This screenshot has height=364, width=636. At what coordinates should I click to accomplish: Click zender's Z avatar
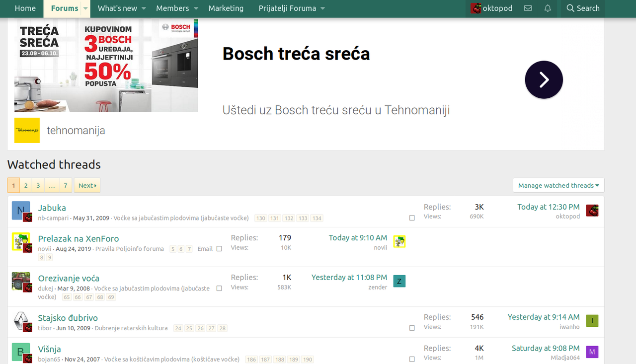399,281
